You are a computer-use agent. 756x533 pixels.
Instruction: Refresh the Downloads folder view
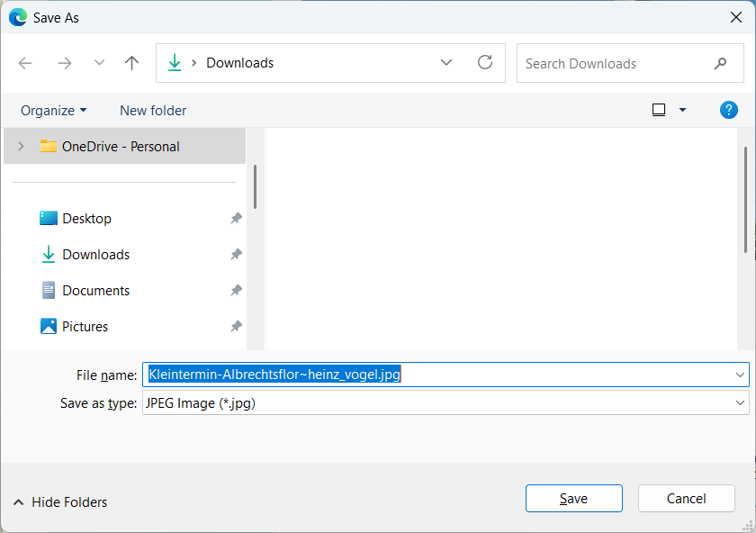click(485, 62)
